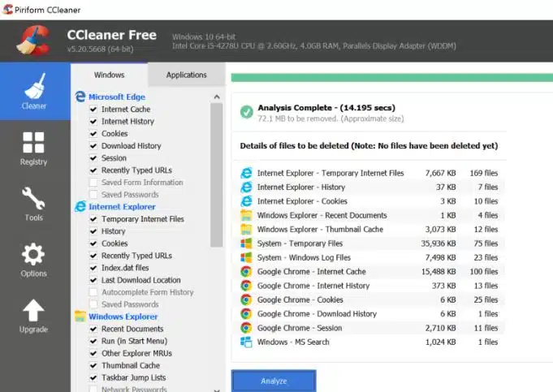Image resolution: width=553 pixels, height=392 pixels.
Task: Open the Registry section
Action: click(x=33, y=149)
